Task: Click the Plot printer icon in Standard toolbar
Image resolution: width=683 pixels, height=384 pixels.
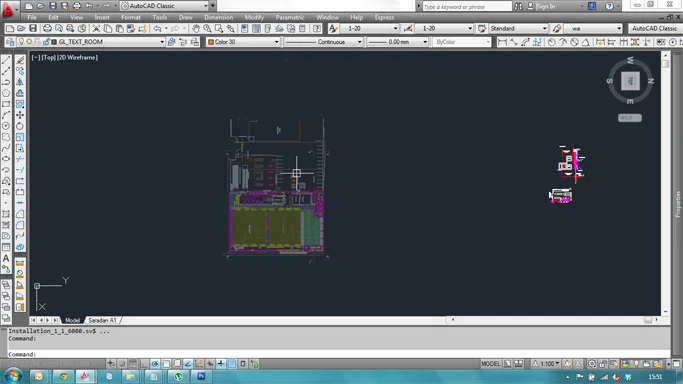Action: tap(47, 29)
